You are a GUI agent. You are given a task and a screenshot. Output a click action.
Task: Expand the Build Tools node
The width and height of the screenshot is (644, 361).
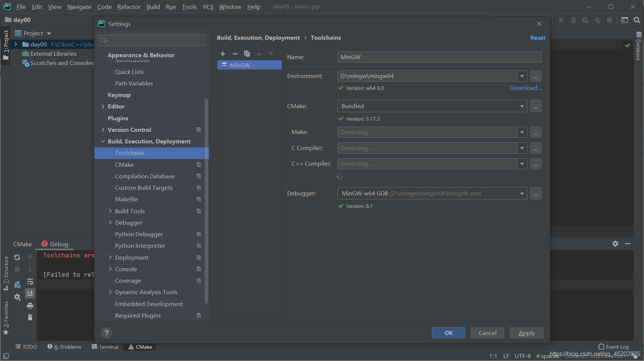point(110,211)
